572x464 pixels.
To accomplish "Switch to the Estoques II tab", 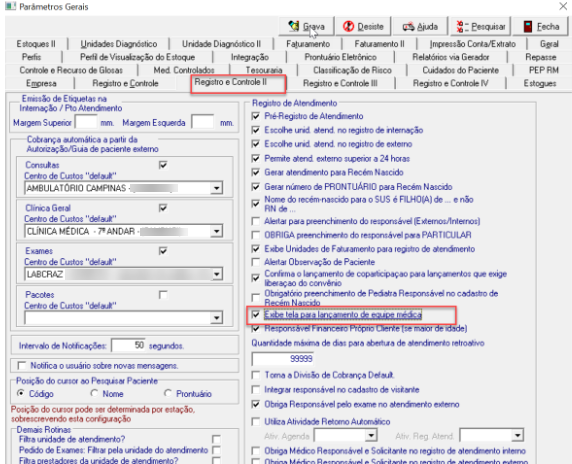I will pyautogui.click(x=36, y=44).
